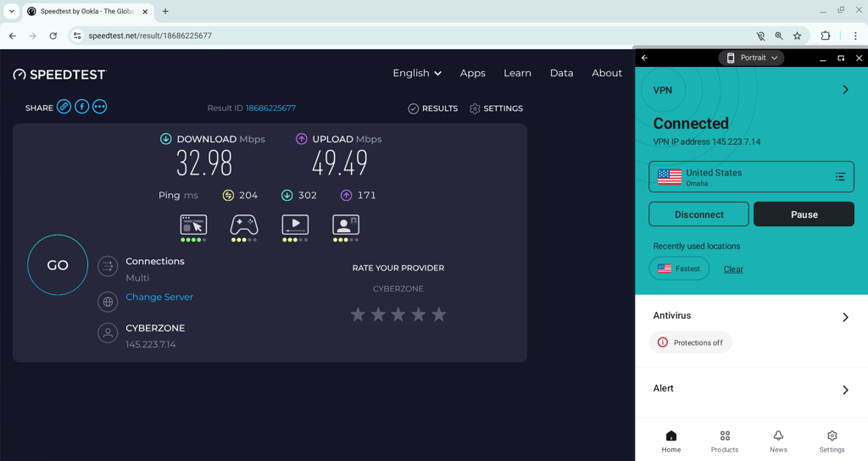Click the Connections multi icon
This screenshot has width=868, height=461.
(x=108, y=266)
